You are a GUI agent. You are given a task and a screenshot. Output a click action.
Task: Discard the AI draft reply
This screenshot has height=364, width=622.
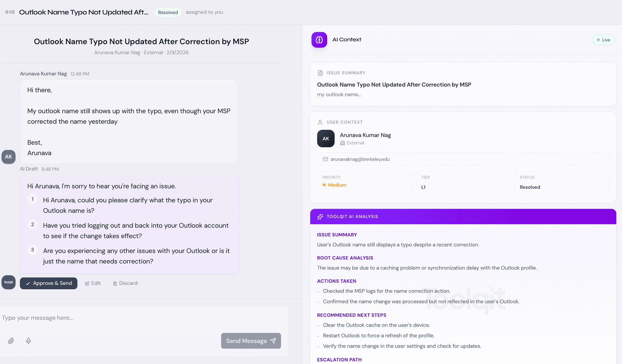125,283
